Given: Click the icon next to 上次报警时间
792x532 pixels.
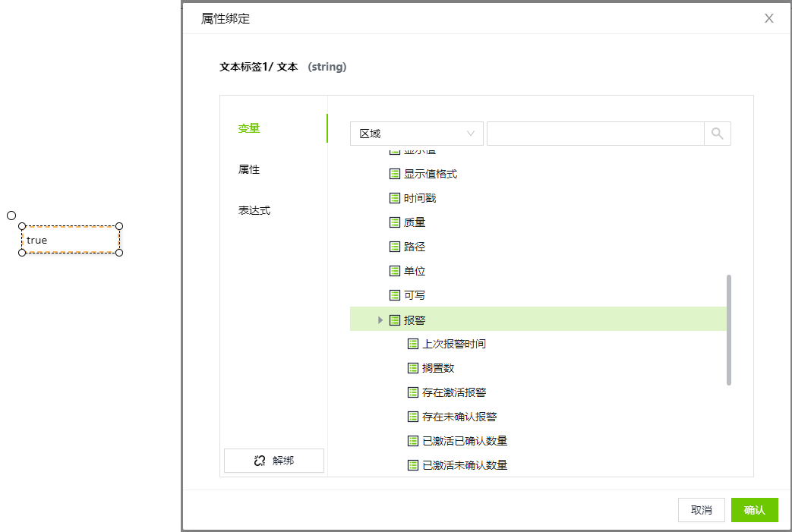Looking at the screenshot, I should (x=412, y=344).
